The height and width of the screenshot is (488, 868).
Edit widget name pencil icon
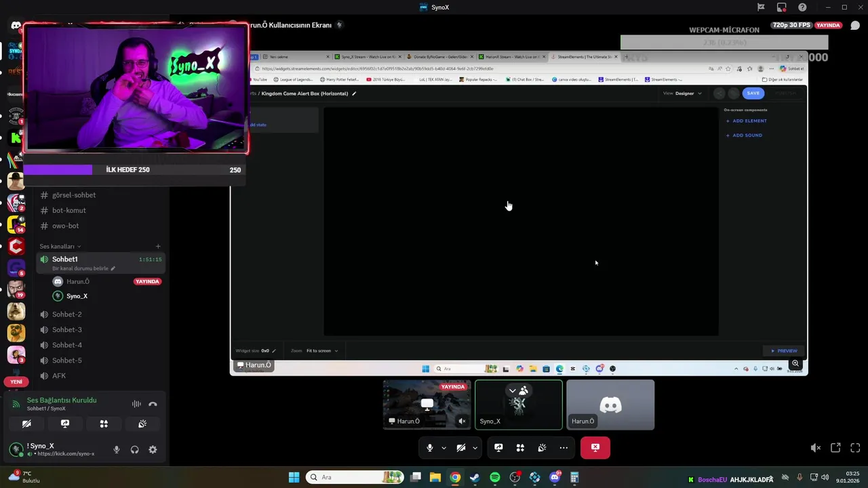pos(354,94)
